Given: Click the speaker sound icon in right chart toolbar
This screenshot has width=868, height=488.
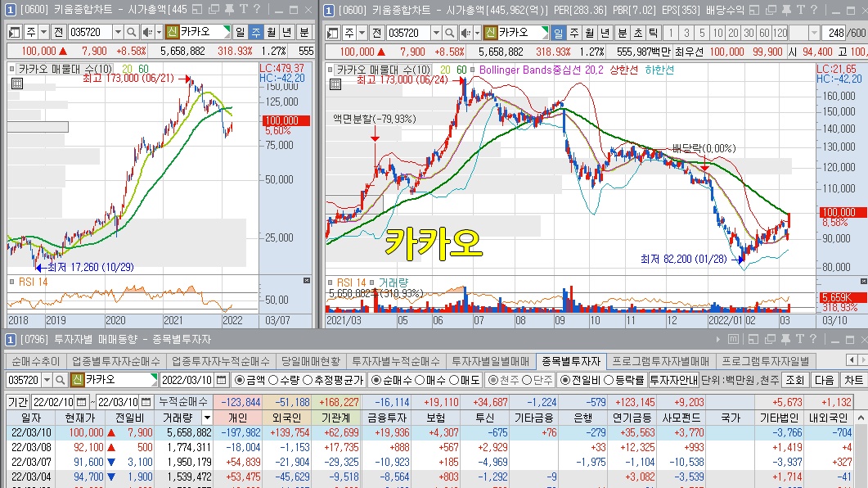Looking at the screenshot, I should click(465, 34).
